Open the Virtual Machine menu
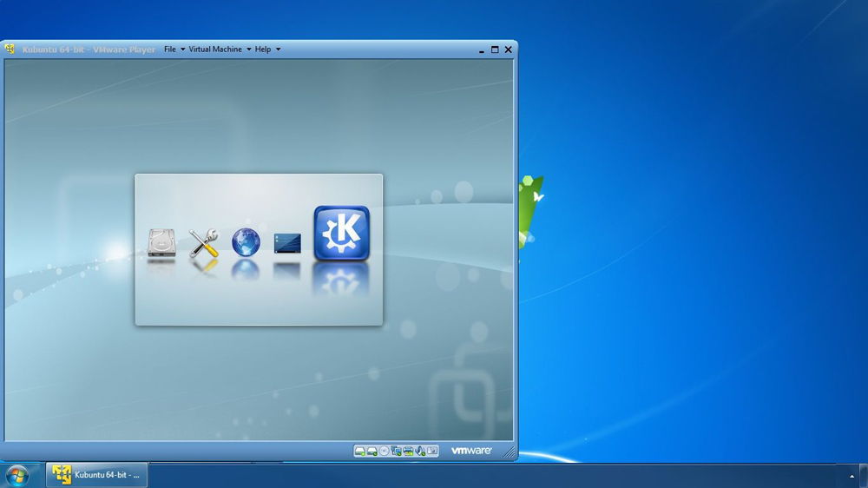This screenshot has height=488, width=868. (x=215, y=49)
